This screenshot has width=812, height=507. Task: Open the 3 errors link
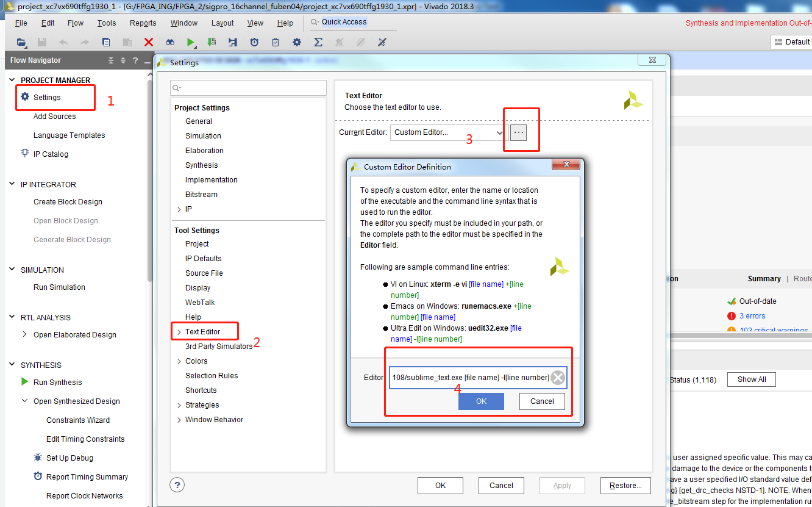[x=752, y=316]
